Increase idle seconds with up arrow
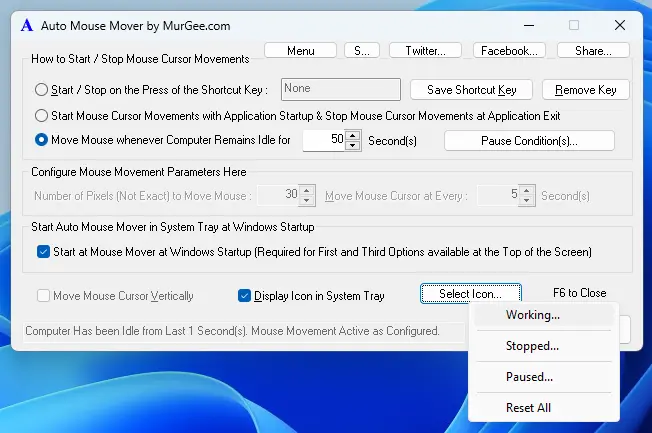The width and height of the screenshot is (652, 433). pyautogui.click(x=353, y=136)
